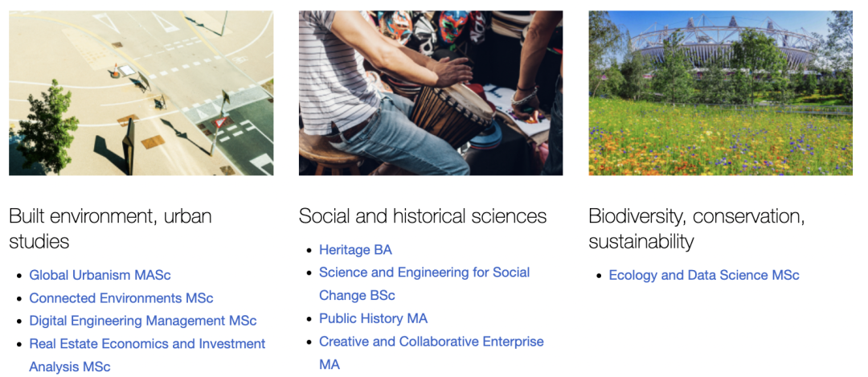Screen dimensions: 868x377
Task: Open the Digital Engineering Management MSc link
Action: click(x=143, y=321)
